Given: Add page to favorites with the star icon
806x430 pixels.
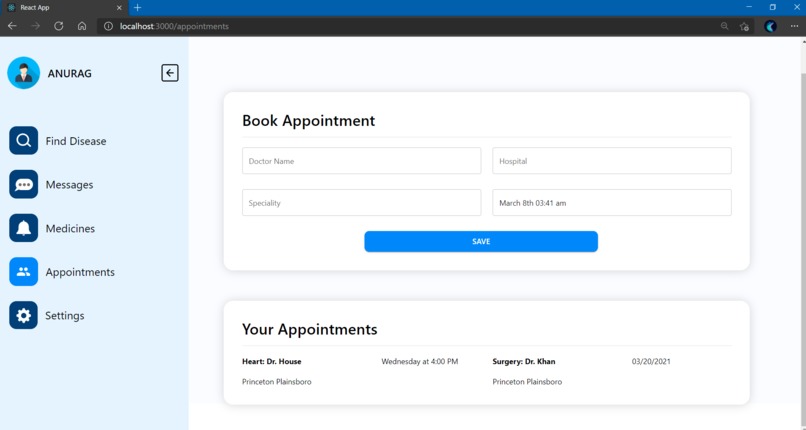Looking at the screenshot, I should pos(744,26).
